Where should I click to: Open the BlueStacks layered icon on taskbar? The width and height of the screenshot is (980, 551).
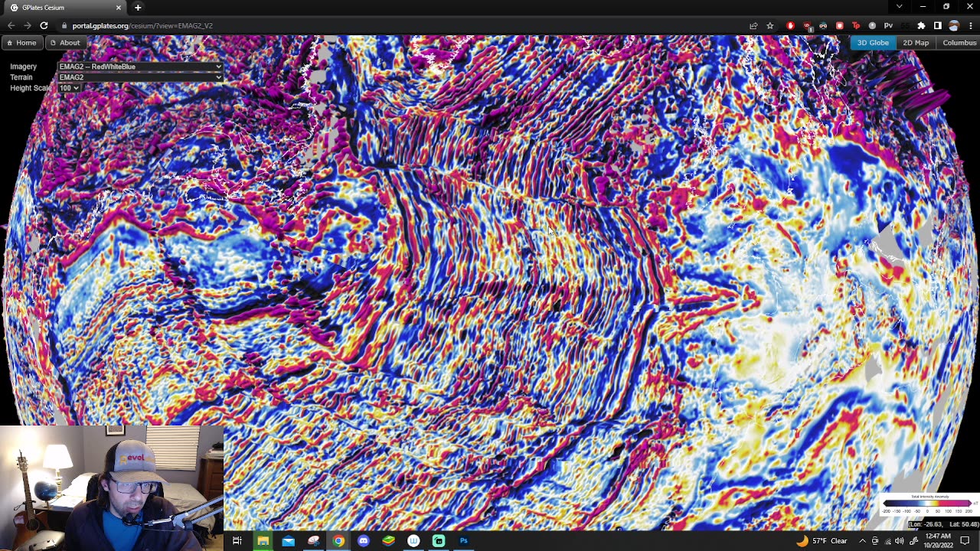point(388,541)
